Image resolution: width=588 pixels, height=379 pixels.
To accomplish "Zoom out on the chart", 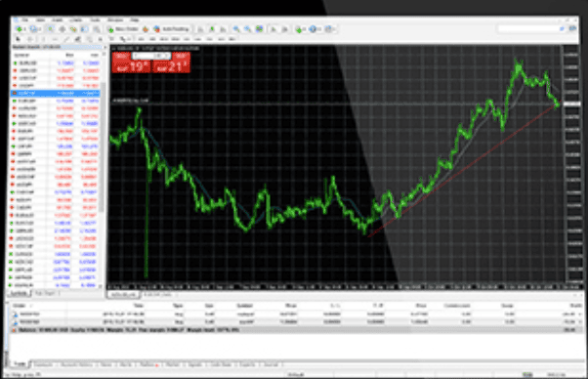I will coord(247,29).
